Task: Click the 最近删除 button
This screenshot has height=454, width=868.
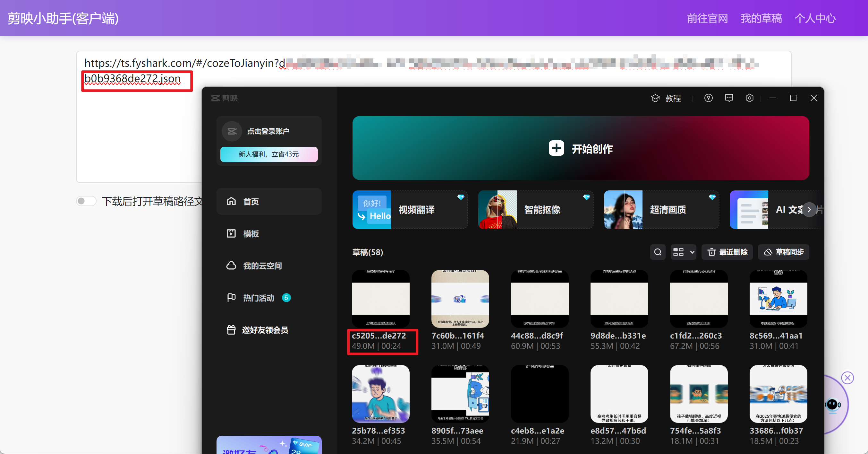Action: (727, 252)
